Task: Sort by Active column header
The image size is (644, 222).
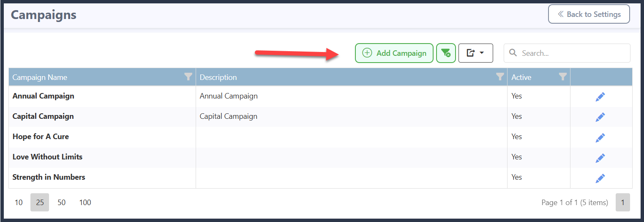Action: (x=521, y=77)
